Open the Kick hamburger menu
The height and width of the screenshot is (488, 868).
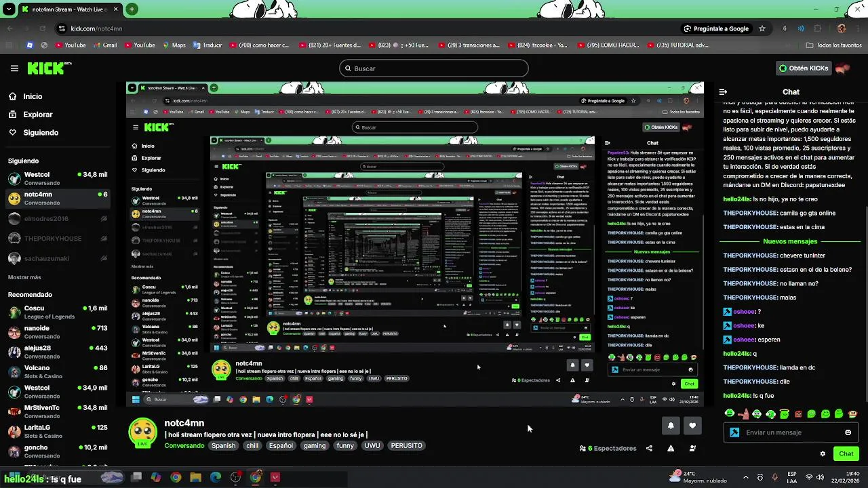[x=14, y=68]
